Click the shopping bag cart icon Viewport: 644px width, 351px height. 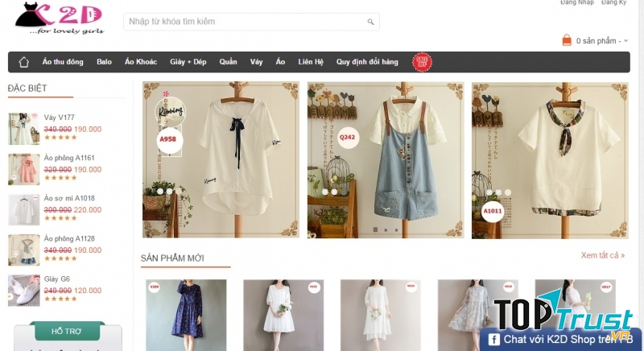pyautogui.click(x=567, y=40)
